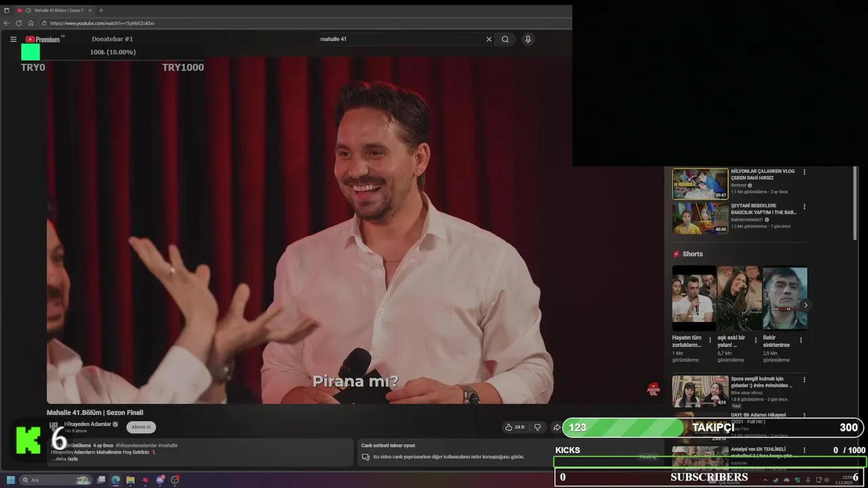This screenshot has width=868, height=488.
Task: Subscribe using the 'Abone ol' button
Action: click(141, 427)
